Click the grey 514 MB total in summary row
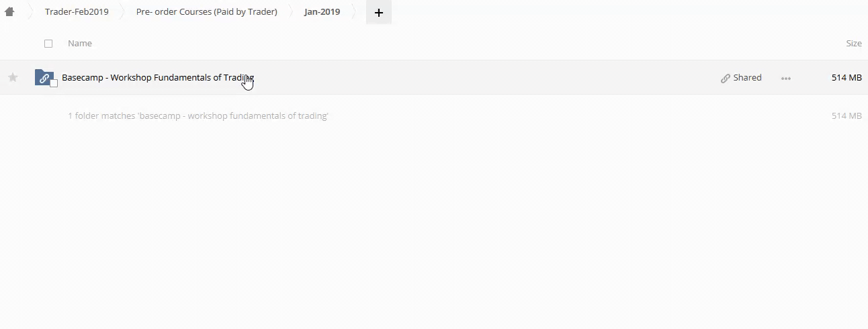868x329 pixels. tap(846, 116)
